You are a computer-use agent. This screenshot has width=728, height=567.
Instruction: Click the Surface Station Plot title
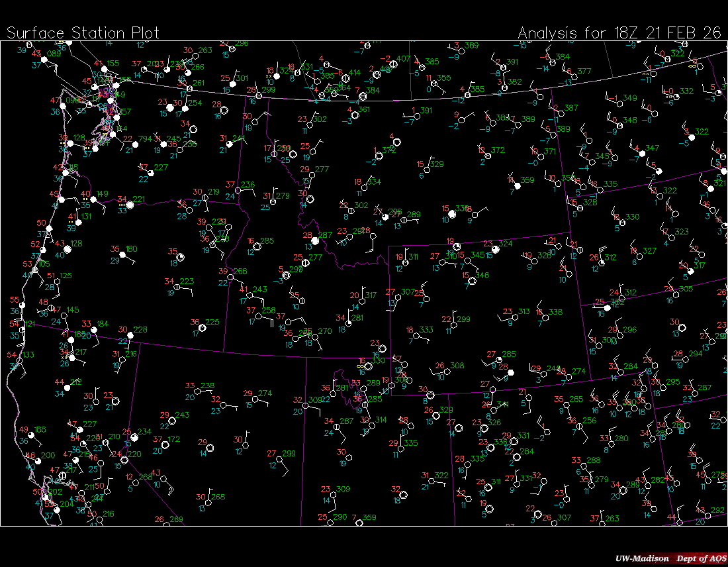pos(83,33)
